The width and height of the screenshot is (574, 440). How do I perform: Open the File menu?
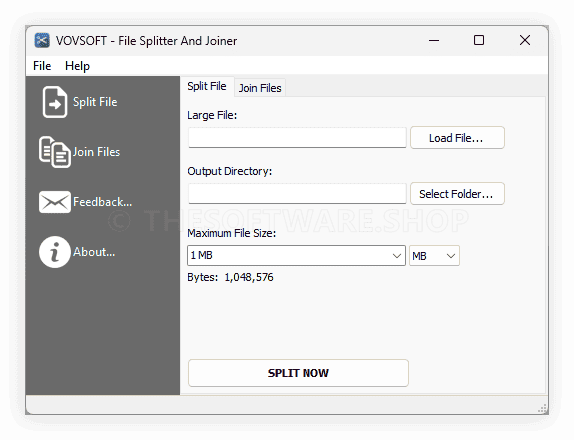42,66
